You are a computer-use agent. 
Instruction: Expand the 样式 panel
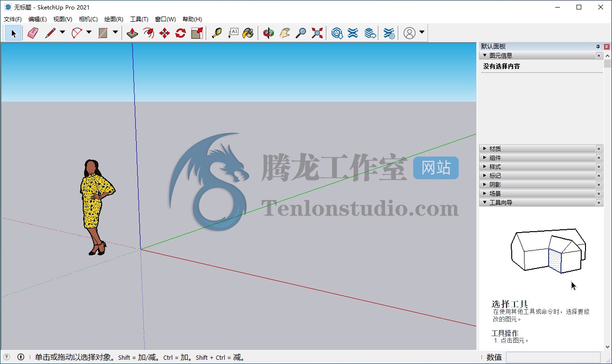[x=484, y=166]
